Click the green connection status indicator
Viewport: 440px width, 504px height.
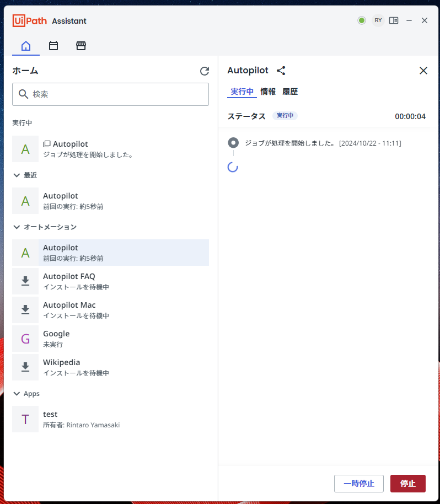362,20
